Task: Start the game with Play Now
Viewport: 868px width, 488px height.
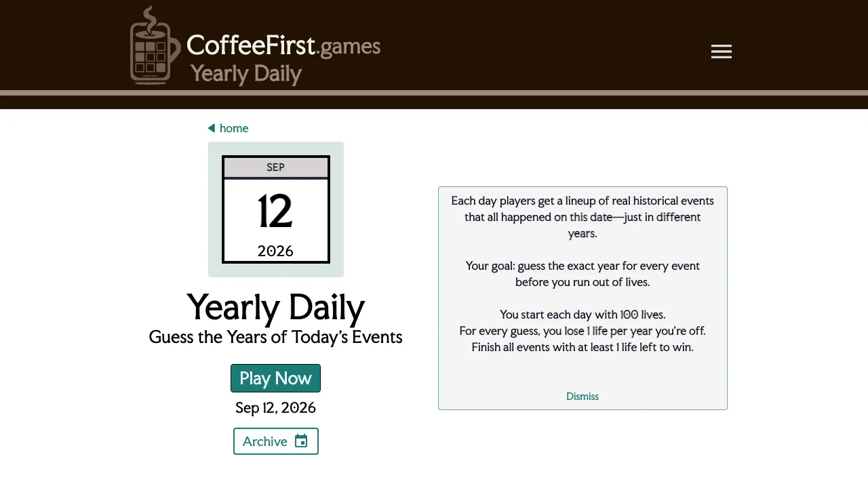Action: pos(275,378)
